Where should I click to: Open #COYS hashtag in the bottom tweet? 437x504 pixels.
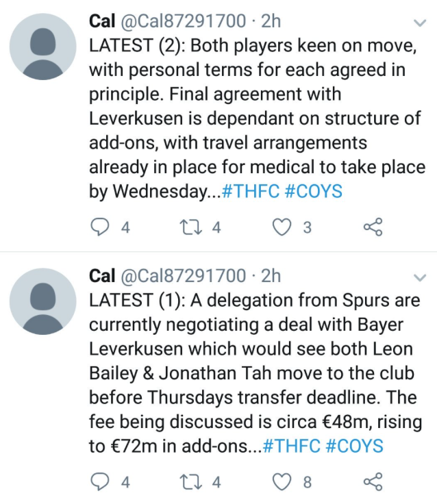[354, 446]
